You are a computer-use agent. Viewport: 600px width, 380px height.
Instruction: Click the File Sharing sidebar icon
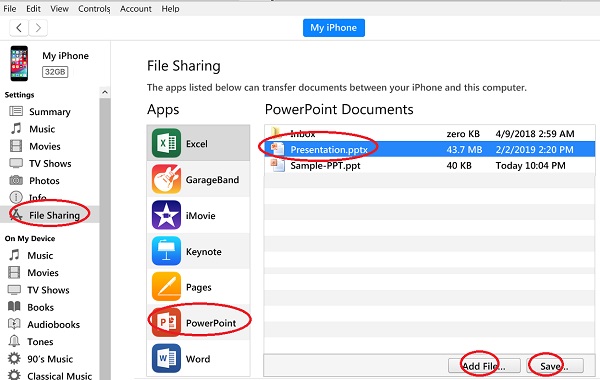[16, 215]
